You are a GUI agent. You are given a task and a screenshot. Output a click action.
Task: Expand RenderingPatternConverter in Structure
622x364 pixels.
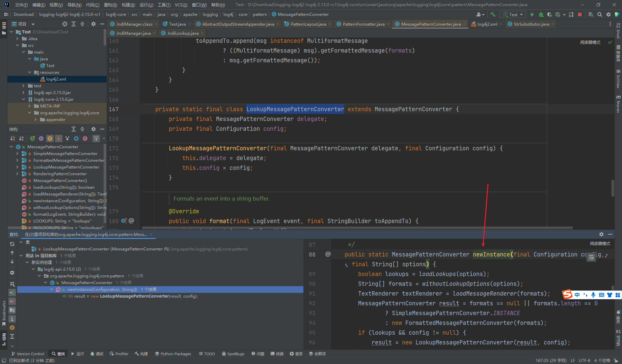point(18,174)
